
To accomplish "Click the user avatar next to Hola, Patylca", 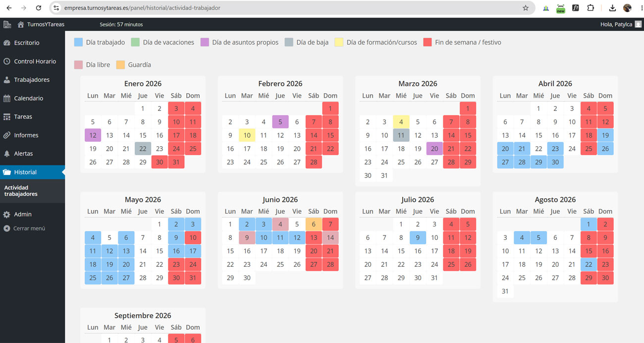I will tap(638, 24).
